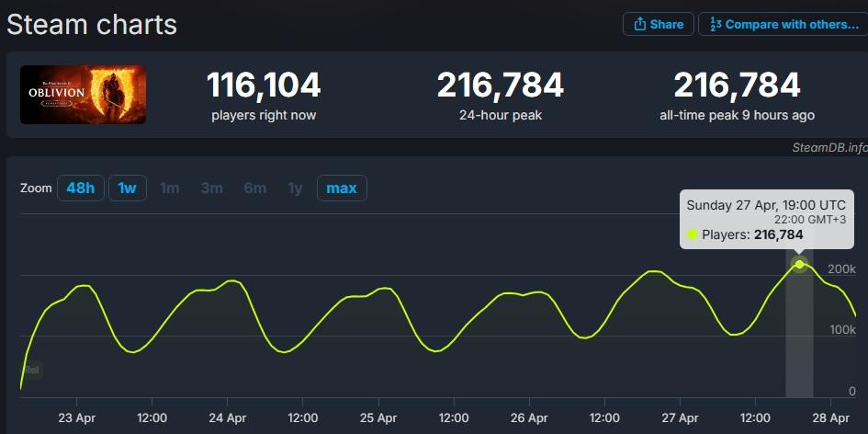The height and width of the screenshot is (434, 868).
Task: Select the max zoom range
Action: click(x=342, y=188)
